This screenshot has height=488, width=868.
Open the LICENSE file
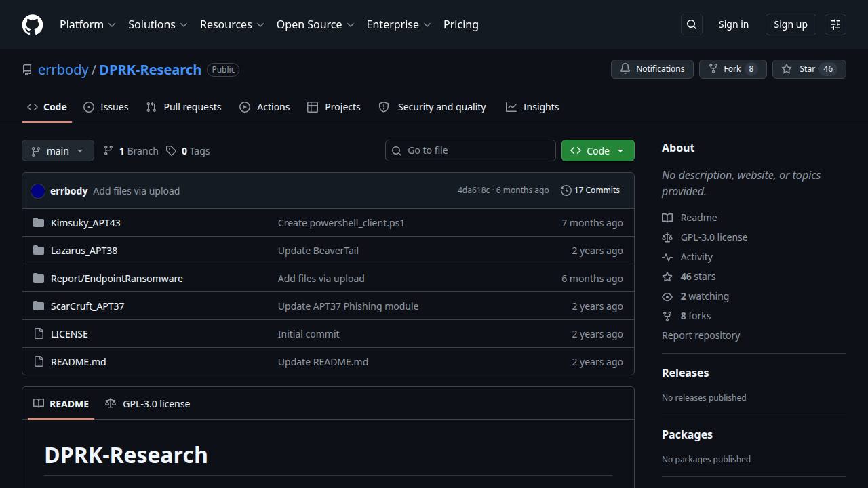tap(69, 333)
